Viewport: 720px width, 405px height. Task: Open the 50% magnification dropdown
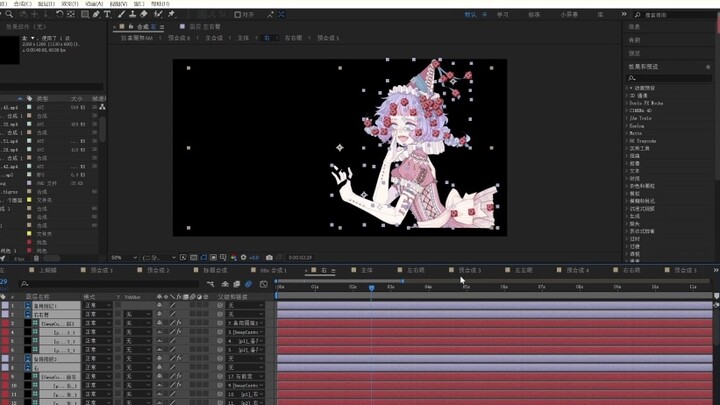124,258
